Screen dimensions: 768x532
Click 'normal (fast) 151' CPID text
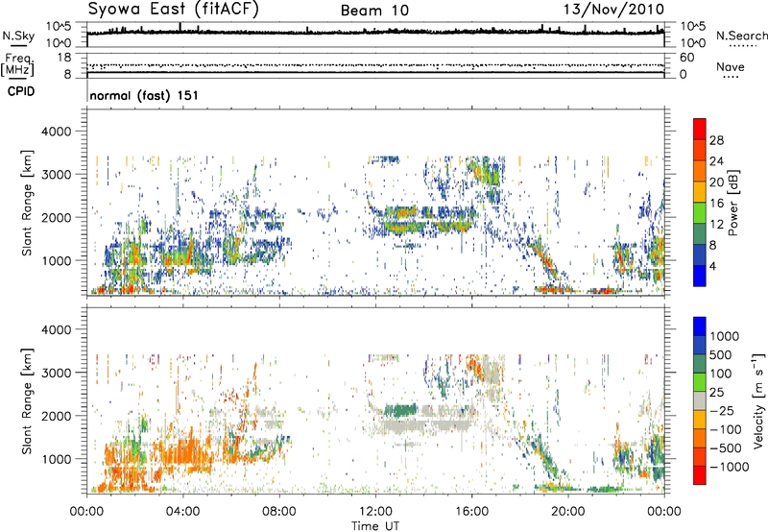point(144,95)
